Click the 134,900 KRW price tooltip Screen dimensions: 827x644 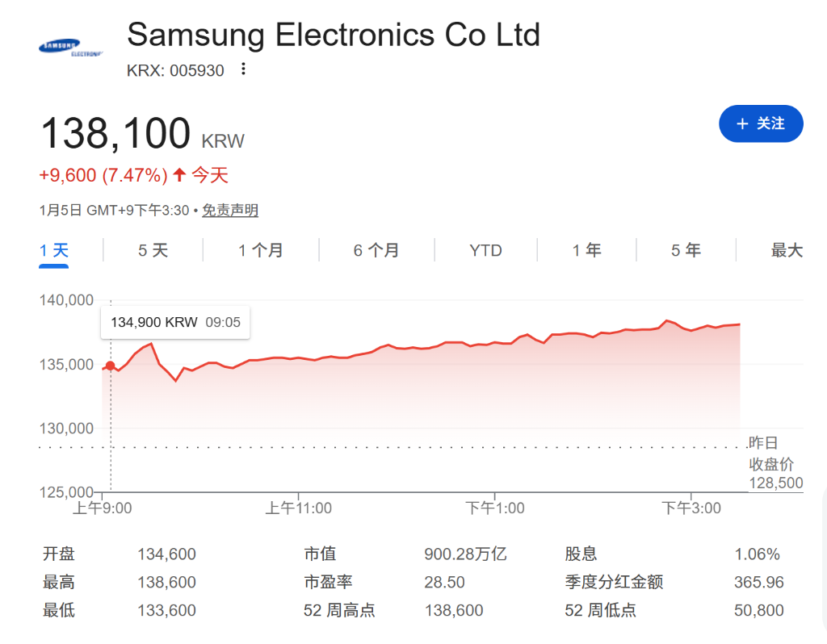click(175, 322)
